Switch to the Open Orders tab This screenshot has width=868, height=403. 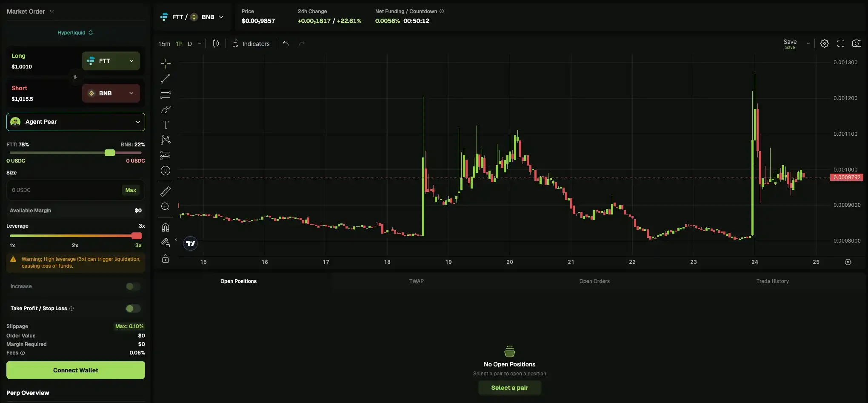[x=594, y=281]
